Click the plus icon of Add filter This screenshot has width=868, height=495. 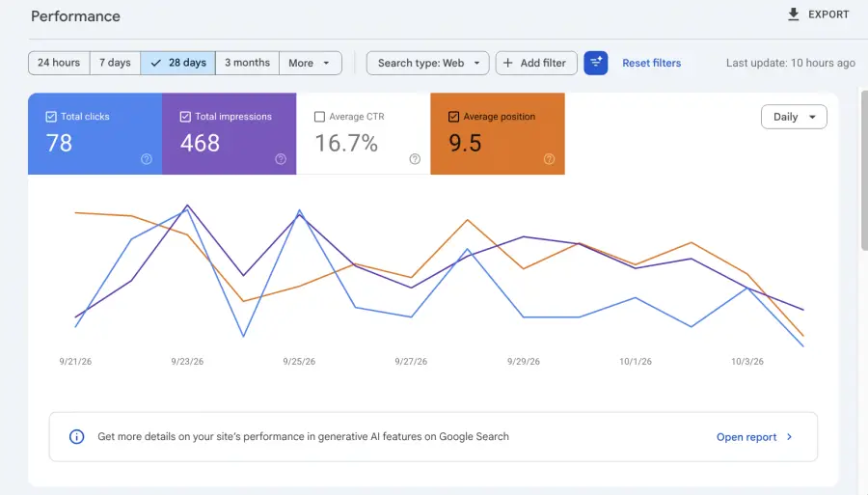(507, 63)
